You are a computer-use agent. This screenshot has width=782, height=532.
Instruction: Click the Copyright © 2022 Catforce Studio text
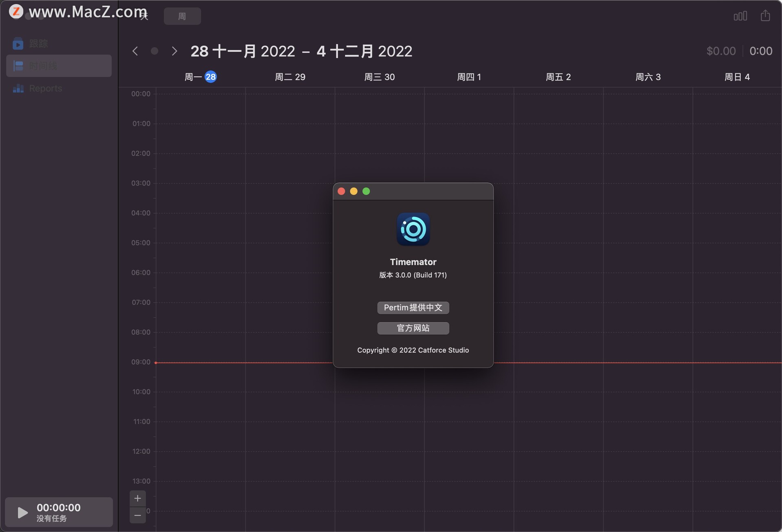[413, 350]
